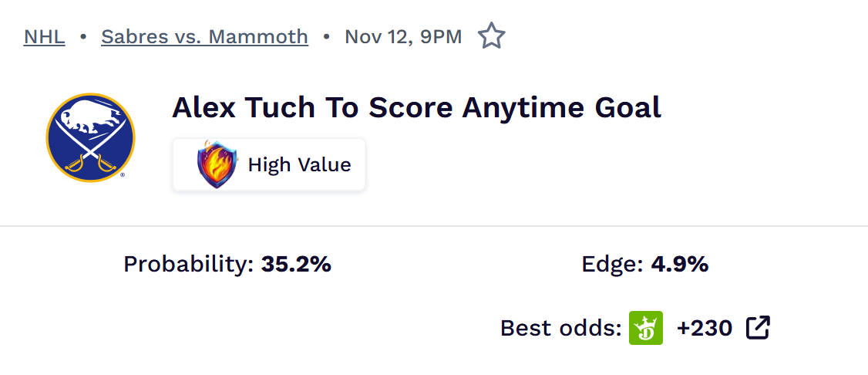The height and width of the screenshot is (375, 868).
Task: Click the Best odds label
Action: 560,328
